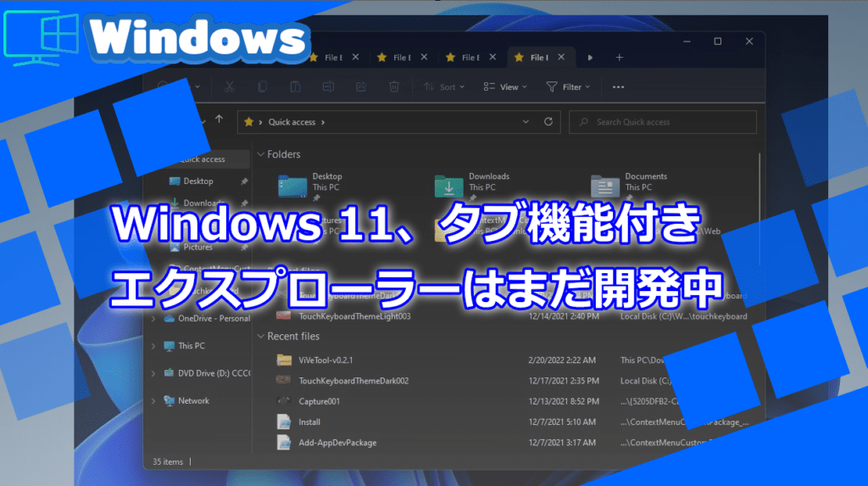This screenshot has height=486, width=868.
Task: Open the Filter dropdown
Action: [x=568, y=87]
